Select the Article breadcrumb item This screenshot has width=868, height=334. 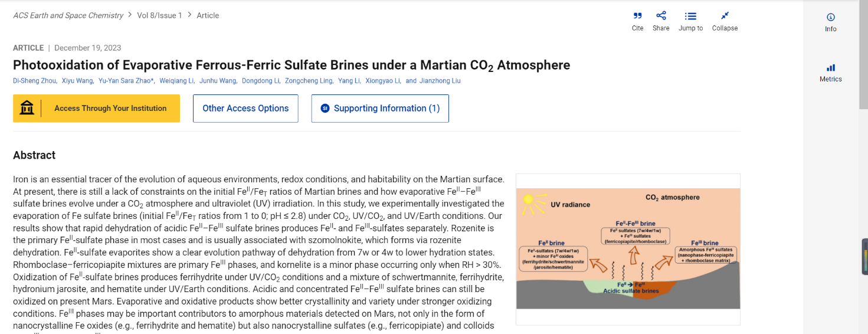pos(208,15)
